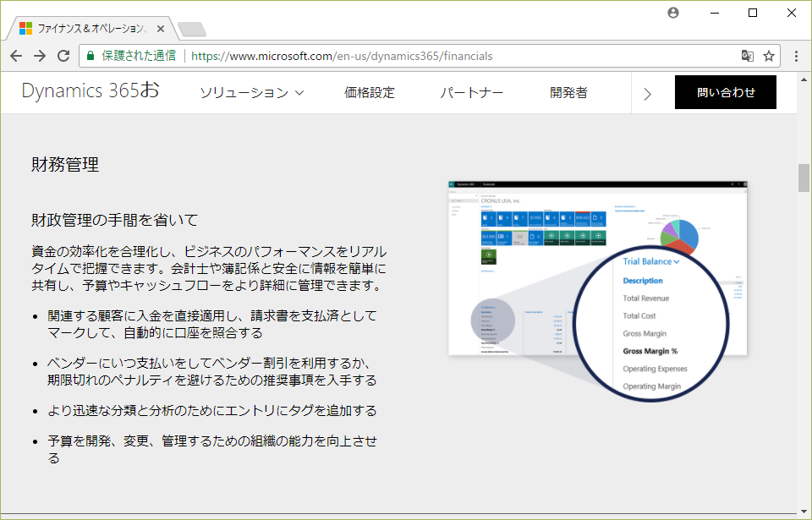Viewport: 812px width, 520px height.
Task: Open the translate page icon in address bar
Action: [x=747, y=56]
